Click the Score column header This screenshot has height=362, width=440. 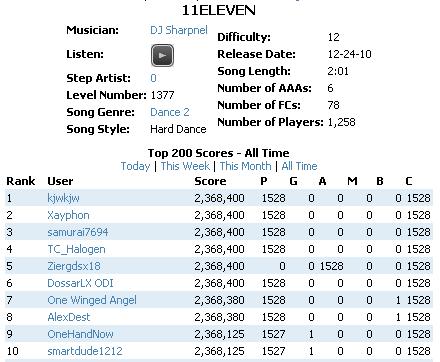coord(210,181)
